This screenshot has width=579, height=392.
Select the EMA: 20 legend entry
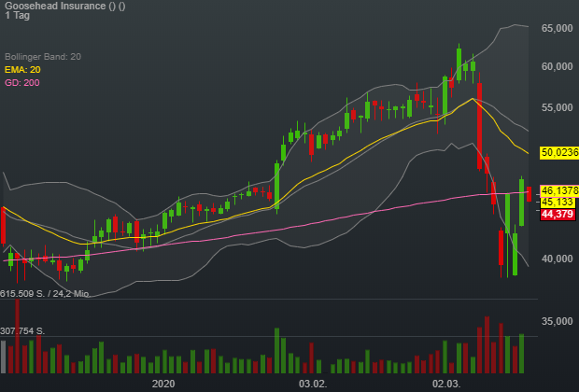(x=22, y=69)
